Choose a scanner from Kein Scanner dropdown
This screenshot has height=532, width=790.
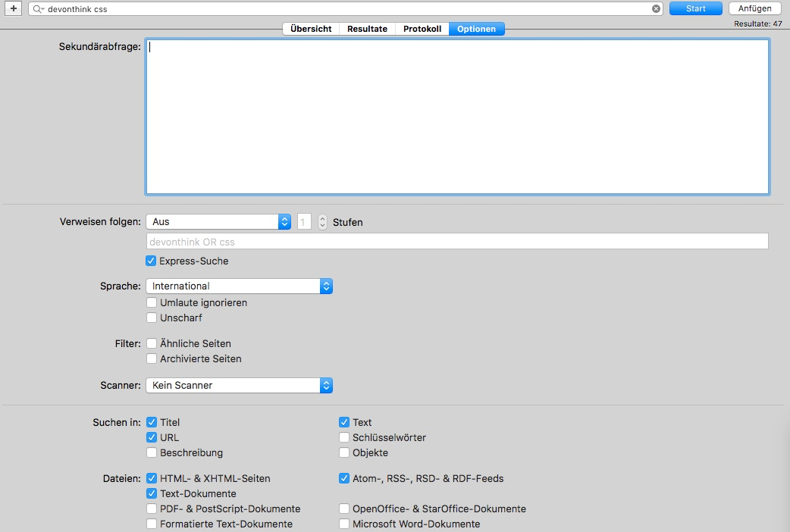click(x=239, y=386)
